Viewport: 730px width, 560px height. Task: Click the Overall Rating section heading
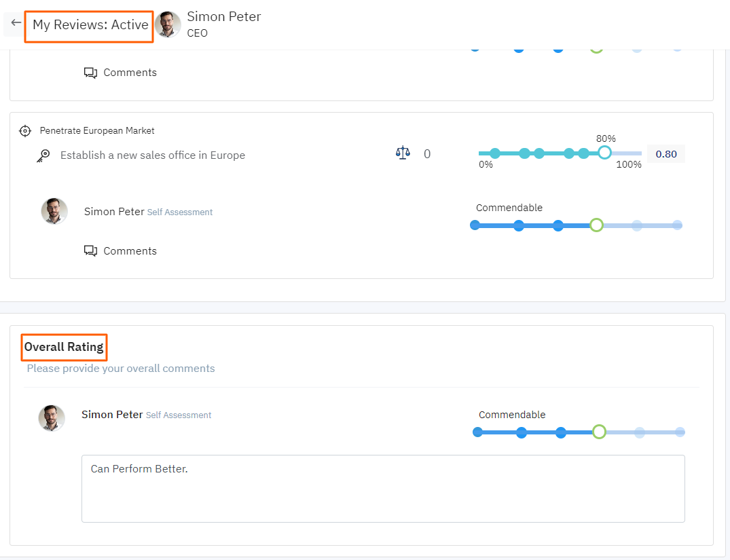coord(65,347)
